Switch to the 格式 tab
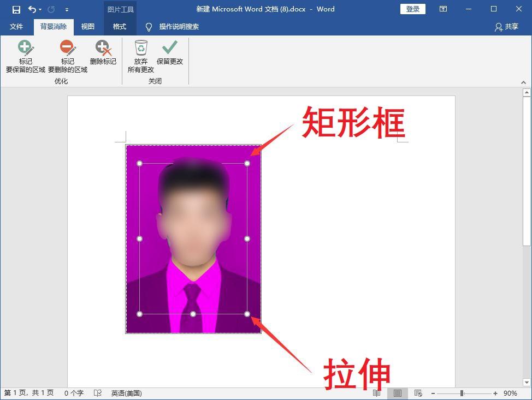This screenshot has height=400, width=532. [x=120, y=26]
